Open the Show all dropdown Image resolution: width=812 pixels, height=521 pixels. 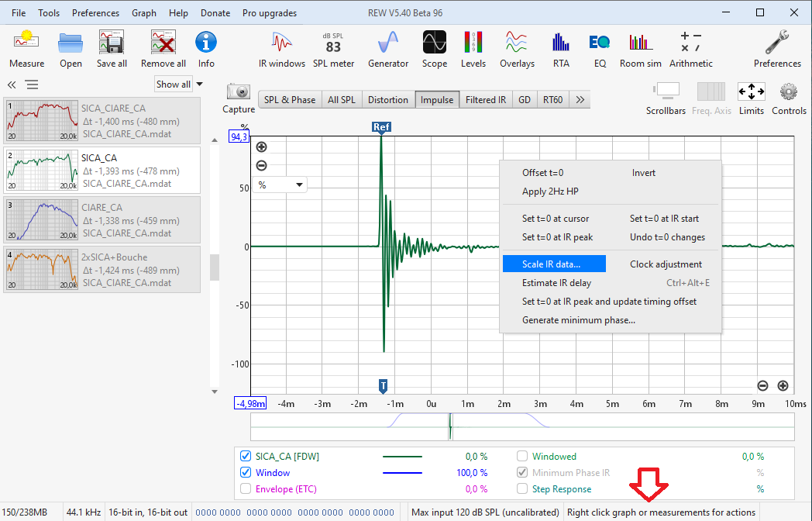(179, 85)
